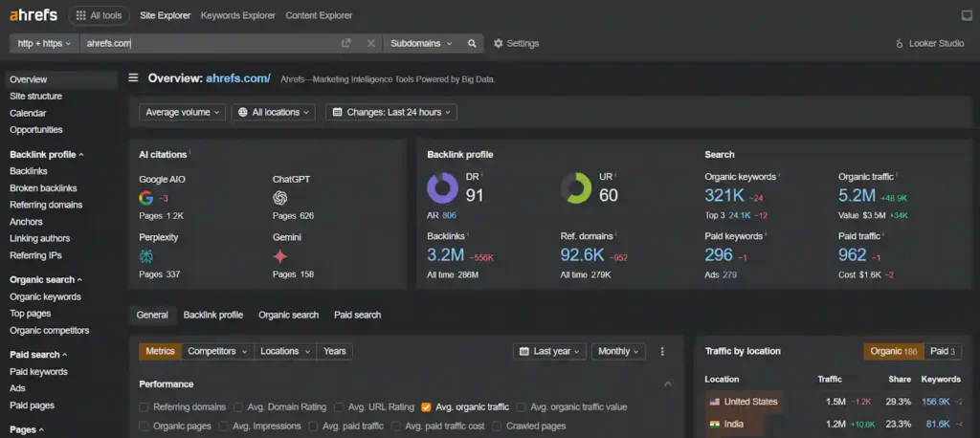Click the Gemini logo icon

[280, 256]
